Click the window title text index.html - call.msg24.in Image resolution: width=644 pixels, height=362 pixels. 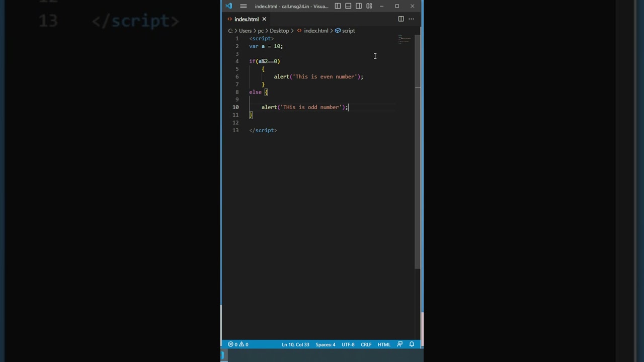(291, 6)
